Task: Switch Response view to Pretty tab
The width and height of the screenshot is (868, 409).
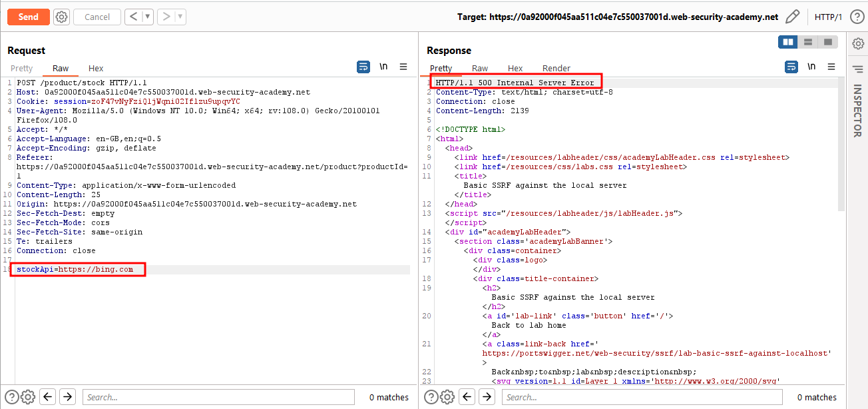Action: [x=441, y=68]
